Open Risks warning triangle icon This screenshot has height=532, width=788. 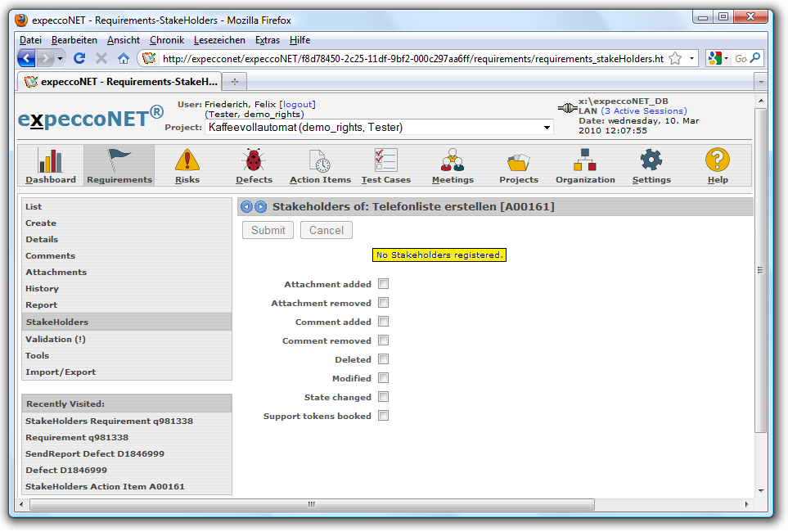pos(187,160)
